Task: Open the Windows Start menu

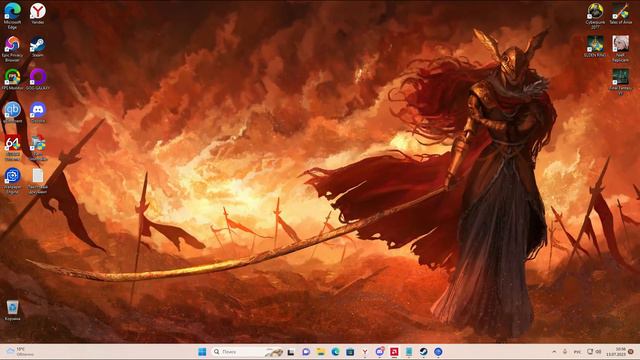Action: click(202, 352)
